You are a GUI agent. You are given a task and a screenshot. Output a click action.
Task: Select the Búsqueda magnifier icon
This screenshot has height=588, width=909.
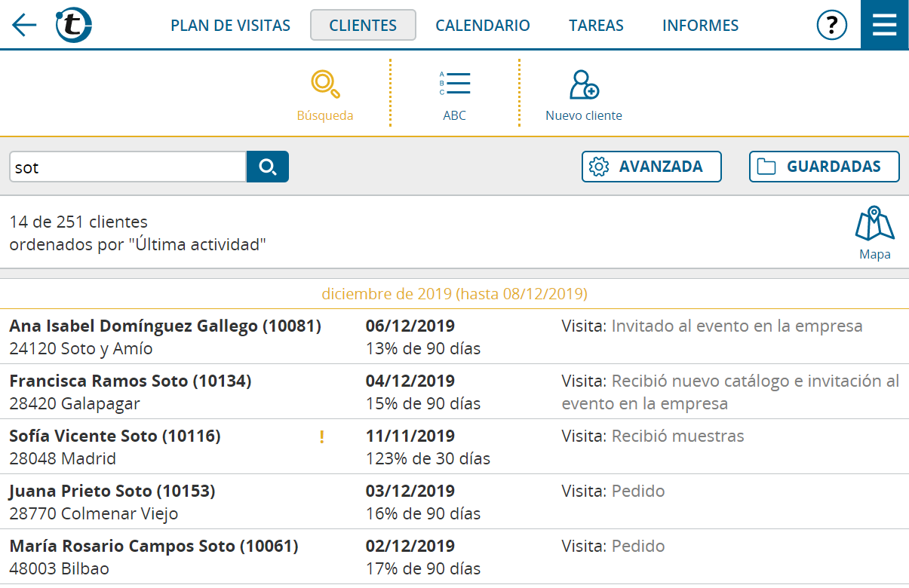pyautogui.click(x=325, y=84)
